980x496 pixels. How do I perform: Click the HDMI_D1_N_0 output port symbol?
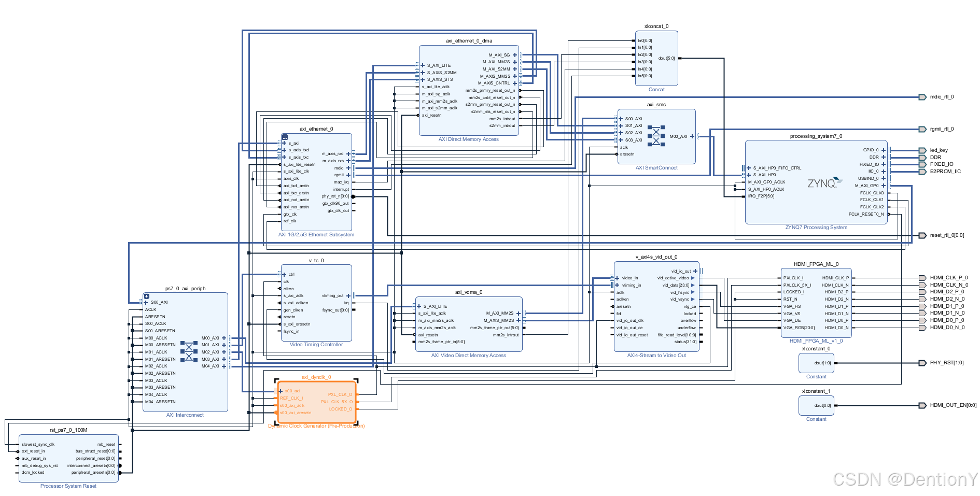pyautogui.click(x=922, y=313)
